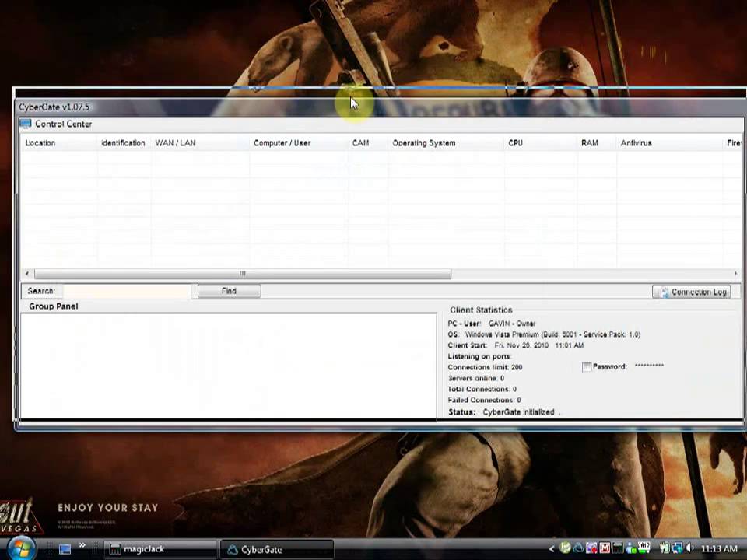Click the CyberGate taskbar button
747x560 pixels.
(x=277, y=550)
